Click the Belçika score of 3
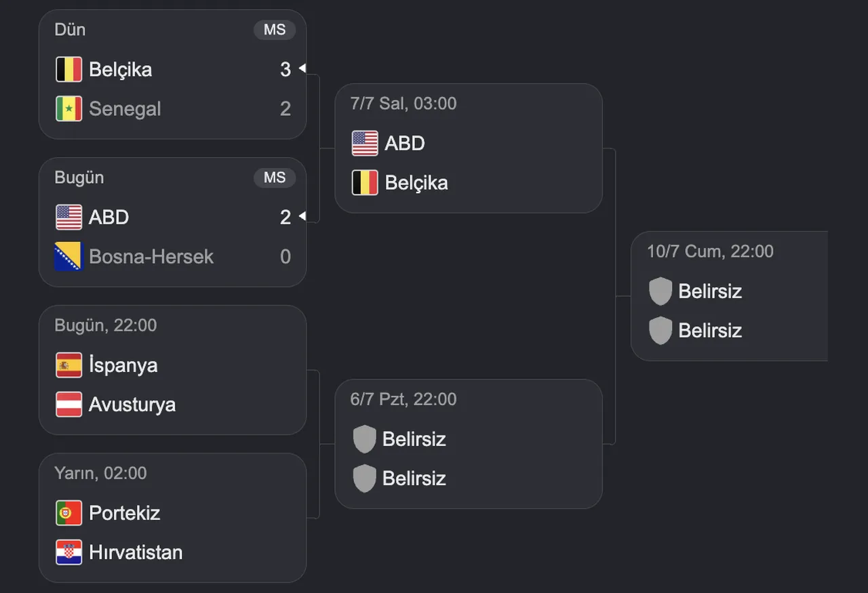Viewport: 868px width, 593px height. (285, 69)
